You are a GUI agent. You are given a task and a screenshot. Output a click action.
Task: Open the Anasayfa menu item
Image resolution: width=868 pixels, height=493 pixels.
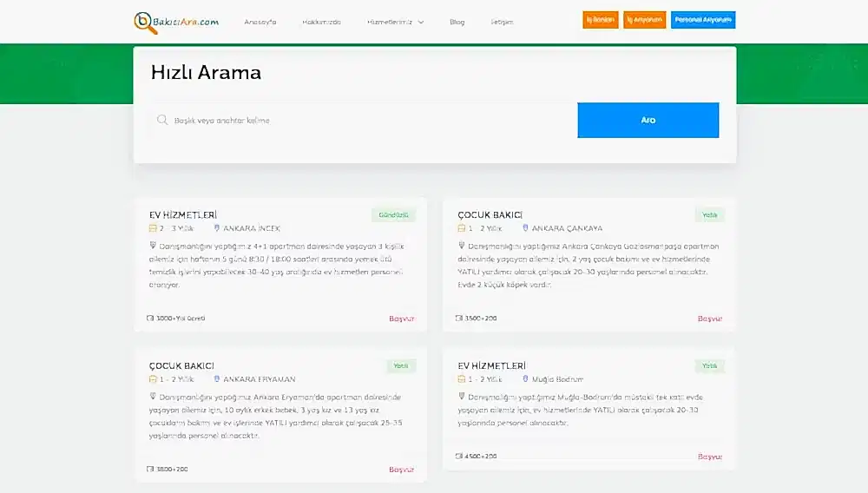pos(260,22)
